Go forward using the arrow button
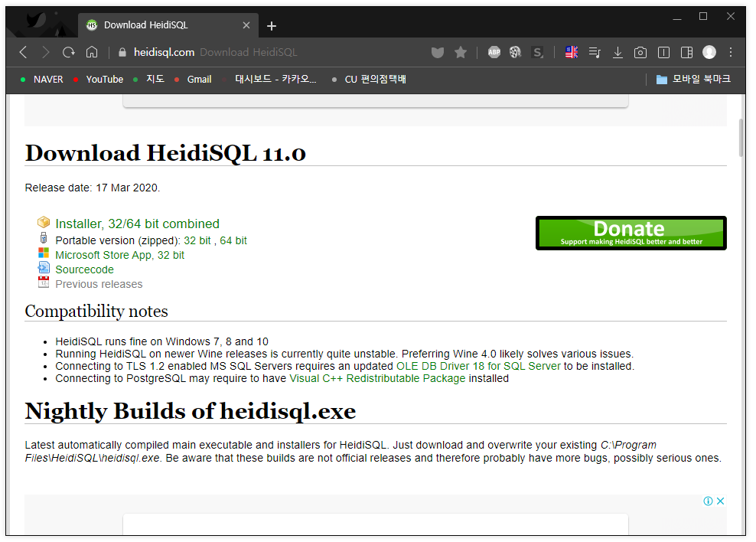This screenshot has height=542, width=756. [x=45, y=52]
